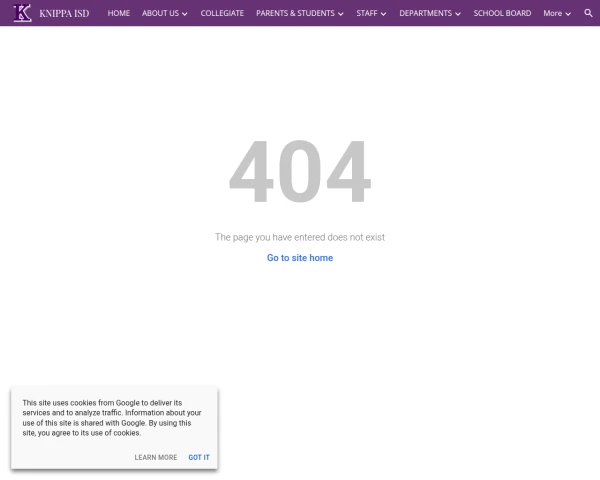The width and height of the screenshot is (600, 480).
Task: Expand the DEPARTMENTS dropdown arrow
Action: 458,14
